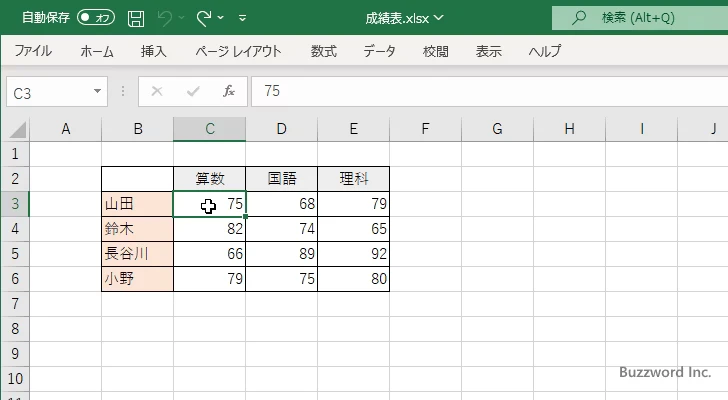
Task: Click the 理科 header cell
Action: coord(353,179)
